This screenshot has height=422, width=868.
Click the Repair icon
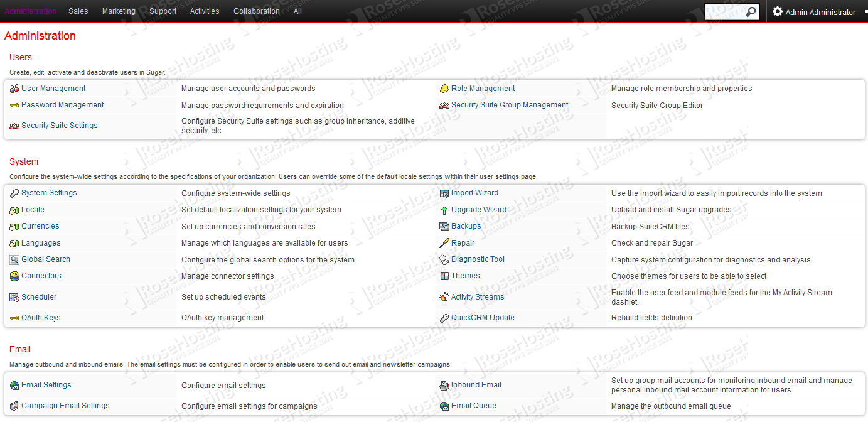444,243
